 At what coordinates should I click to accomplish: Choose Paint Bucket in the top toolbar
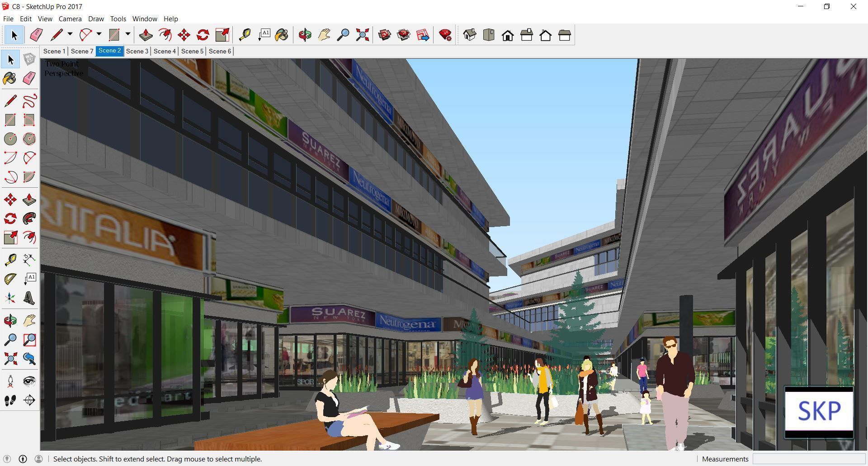point(282,35)
